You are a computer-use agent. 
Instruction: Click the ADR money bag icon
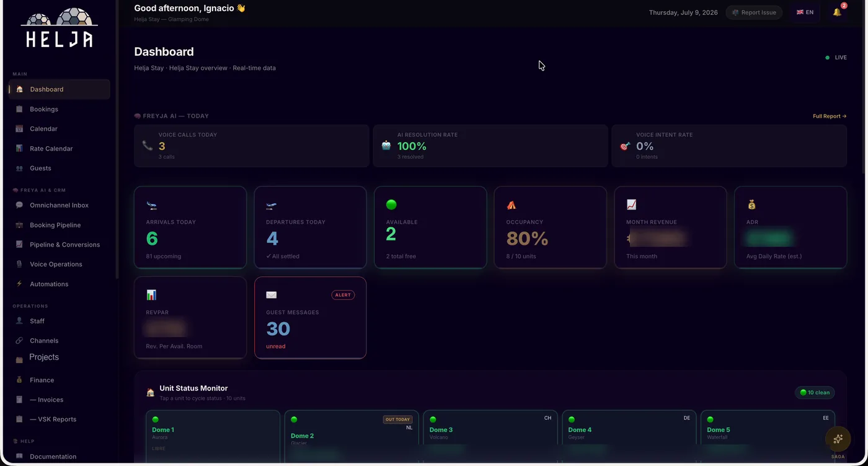(751, 204)
